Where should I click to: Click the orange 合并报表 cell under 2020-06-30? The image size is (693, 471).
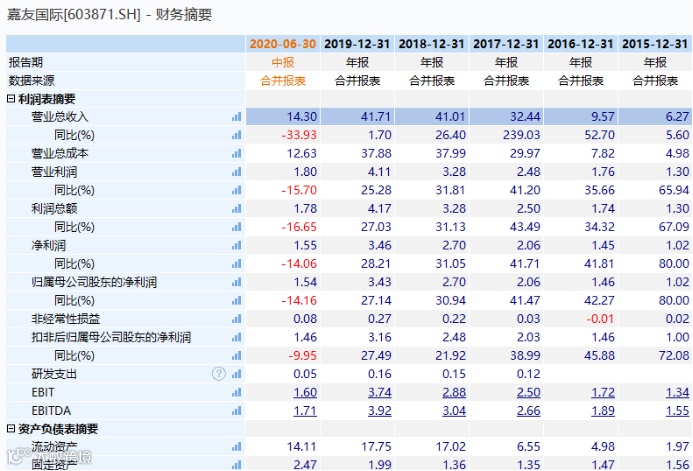[x=283, y=81]
